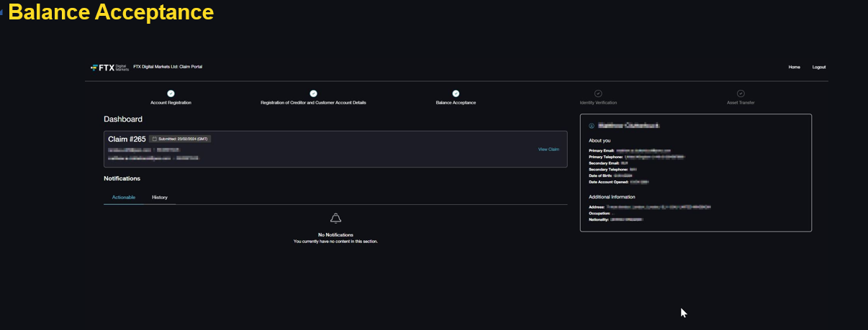Image resolution: width=868 pixels, height=330 pixels.
Task: Click the Claim #265 title
Action: [x=127, y=139]
